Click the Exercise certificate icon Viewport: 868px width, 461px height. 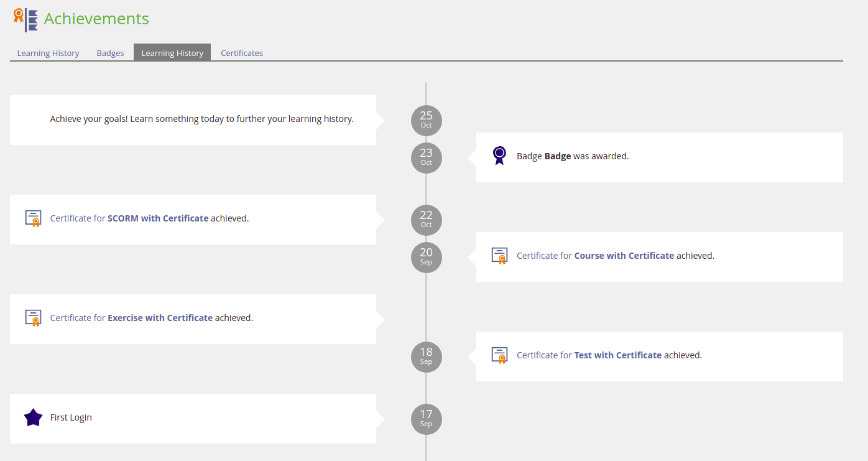tap(33, 318)
